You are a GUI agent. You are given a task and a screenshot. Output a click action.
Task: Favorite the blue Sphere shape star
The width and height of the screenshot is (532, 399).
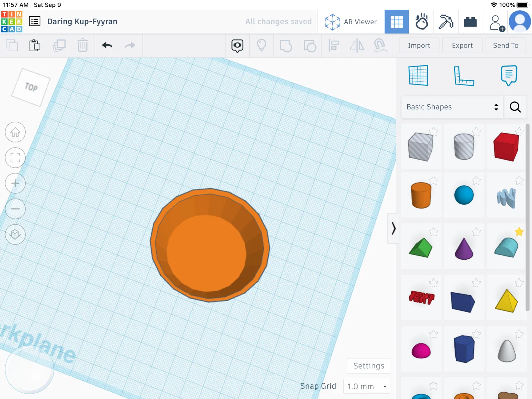[x=476, y=181]
